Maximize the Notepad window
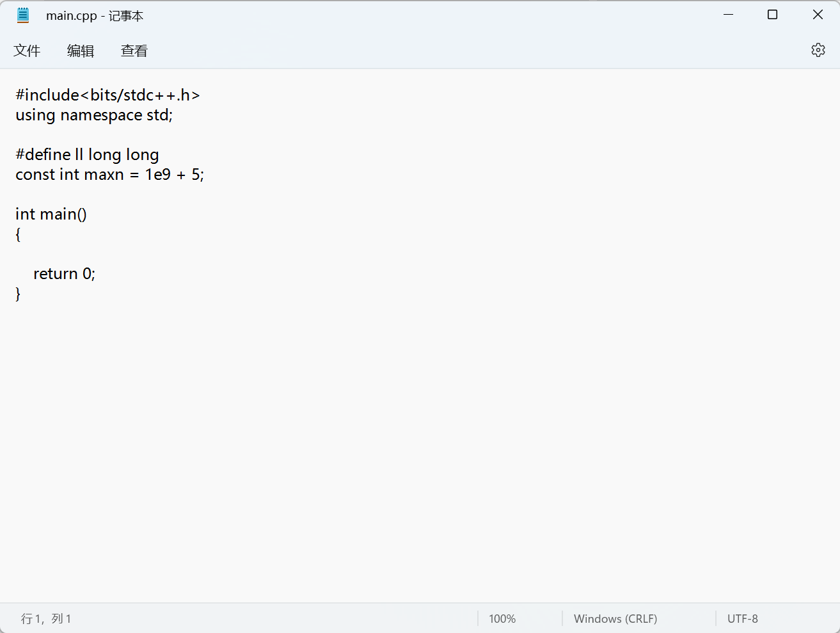 click(772, 14)
